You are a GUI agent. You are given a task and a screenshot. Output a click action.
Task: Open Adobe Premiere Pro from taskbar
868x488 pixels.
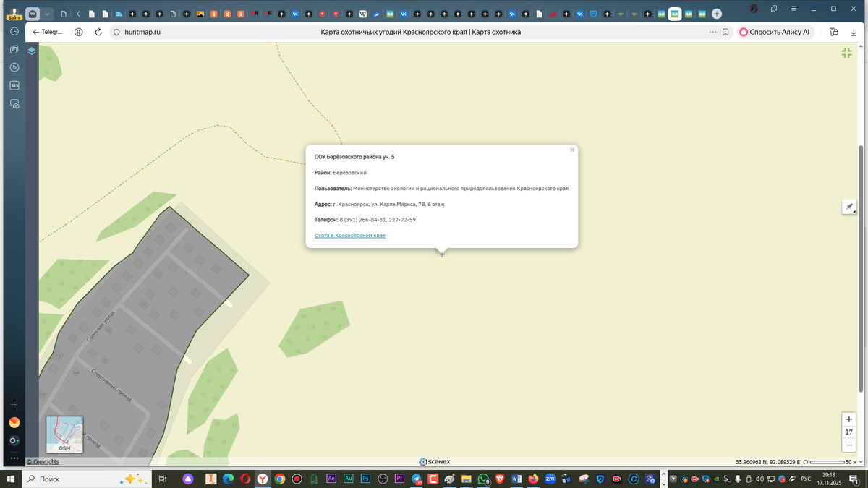point(399,479)
